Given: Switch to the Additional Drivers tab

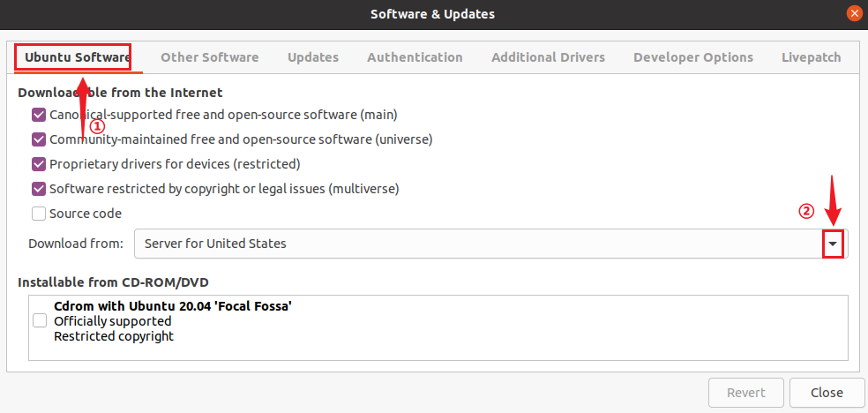Looking at the screenshot, I should click(x=548, y=57).
